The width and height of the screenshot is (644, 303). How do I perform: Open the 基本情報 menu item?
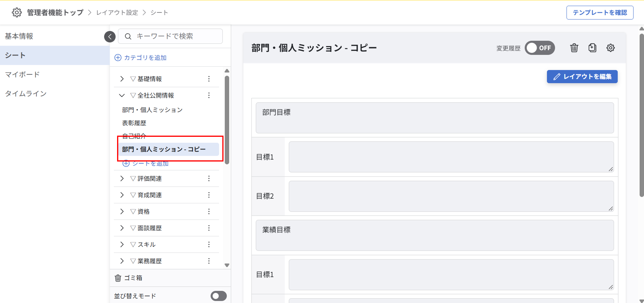coord(55,36)
